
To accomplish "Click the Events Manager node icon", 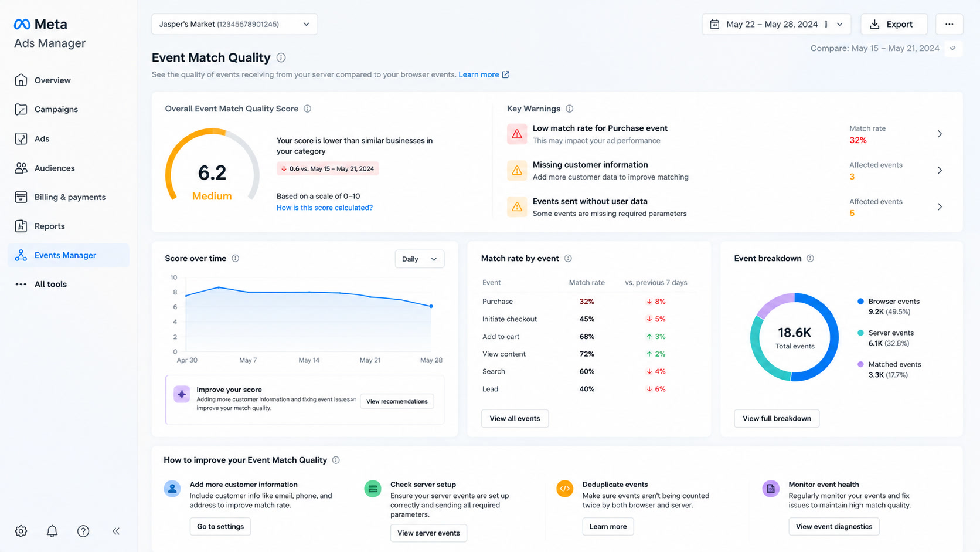I will point(21,255).
